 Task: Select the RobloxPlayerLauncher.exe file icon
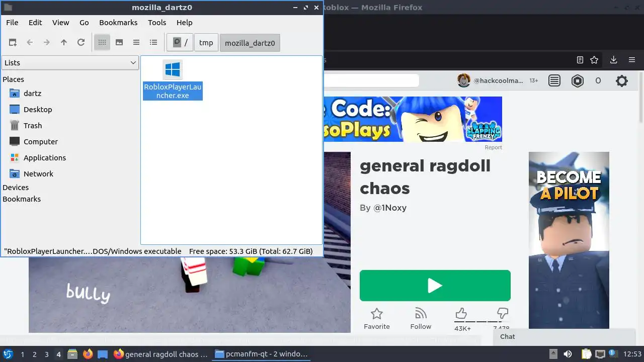point(173,69)
